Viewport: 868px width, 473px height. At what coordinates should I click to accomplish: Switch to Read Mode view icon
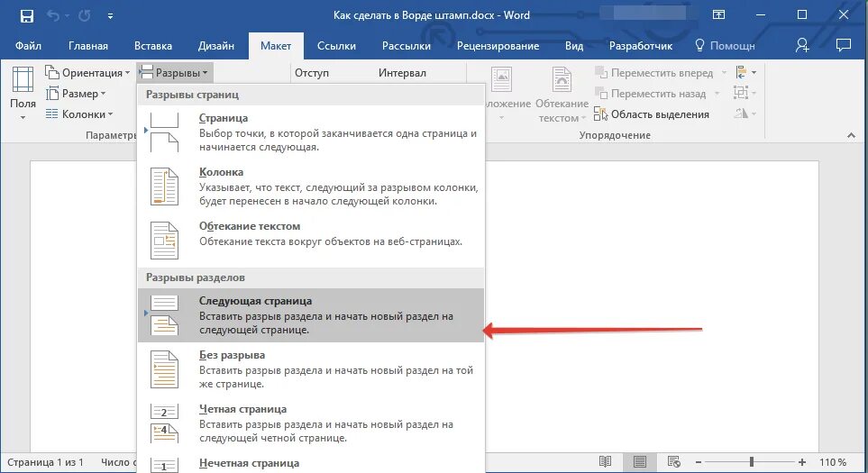click(605, 461)
